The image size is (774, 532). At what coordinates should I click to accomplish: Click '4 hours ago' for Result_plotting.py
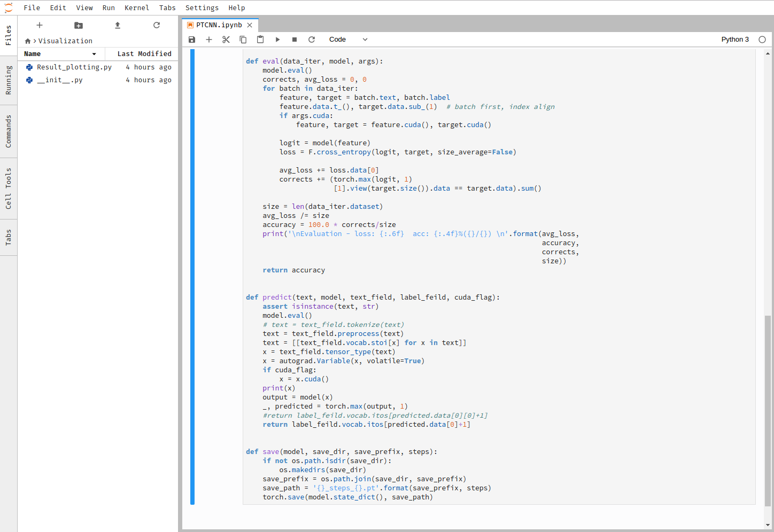[x=149, y=67]
